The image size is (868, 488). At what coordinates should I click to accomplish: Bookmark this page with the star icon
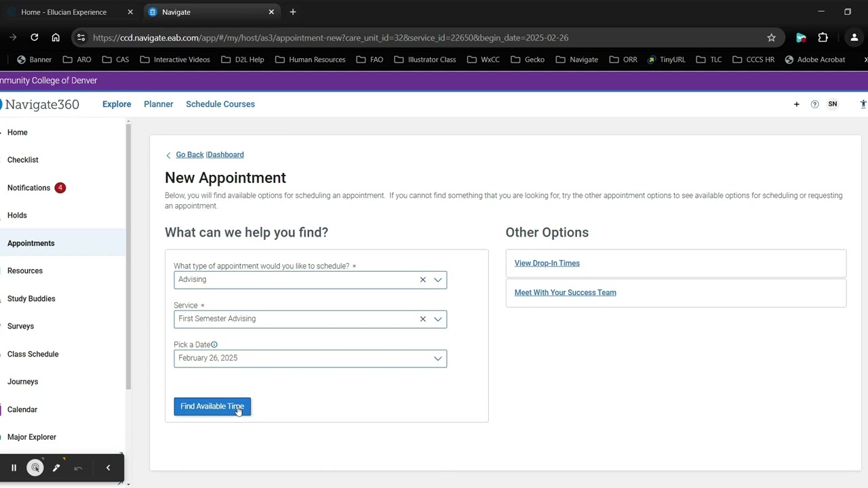pos(771,38)
